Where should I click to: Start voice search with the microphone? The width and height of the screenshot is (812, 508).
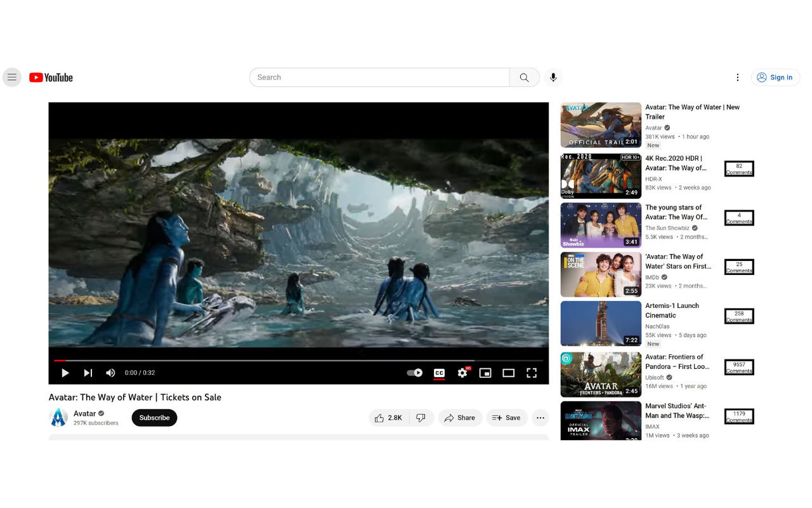(553, 77)
